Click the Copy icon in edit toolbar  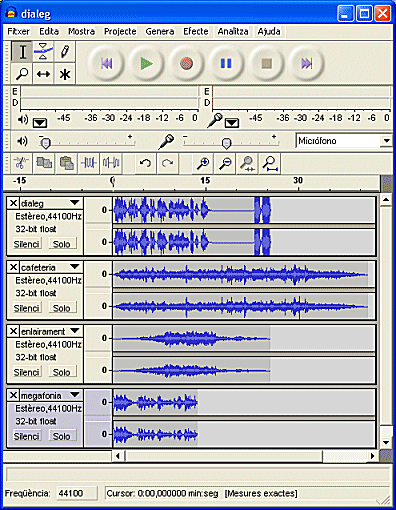[x=44, y=163]
